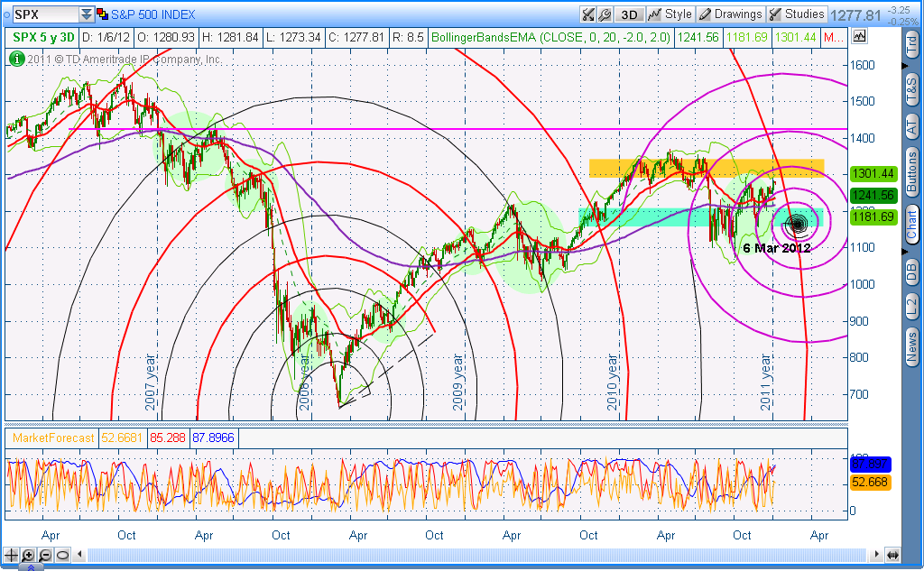Open the Drawings menu
Screen dimensions: 924x571
point(730,14)
